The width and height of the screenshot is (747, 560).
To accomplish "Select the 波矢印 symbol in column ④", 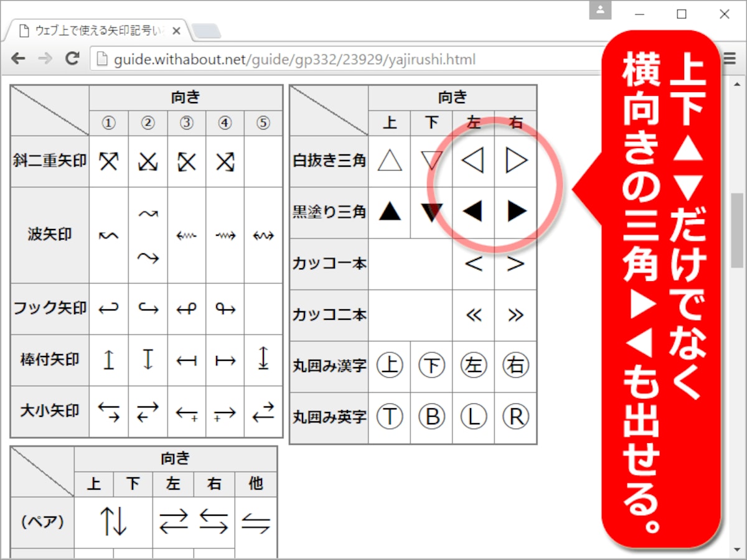I will point(225,235).
